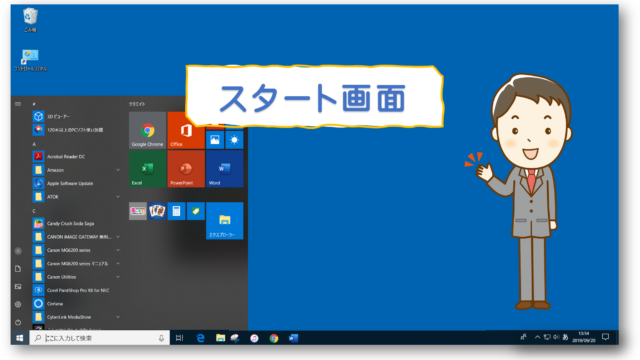Open the playing cards Solitaire tile
This screenshot has height=360, width=640.
(x=157, y=211)
